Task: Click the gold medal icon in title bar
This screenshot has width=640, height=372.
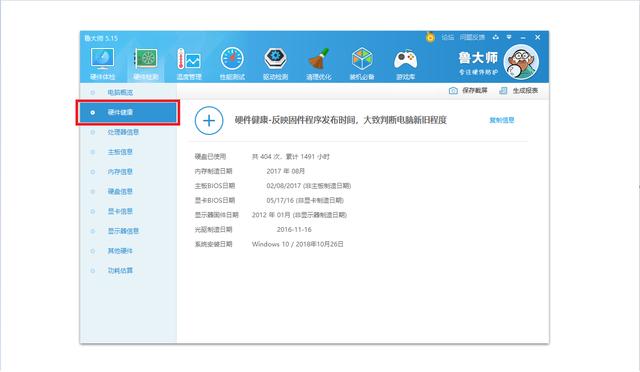Action: pos(430,37)
